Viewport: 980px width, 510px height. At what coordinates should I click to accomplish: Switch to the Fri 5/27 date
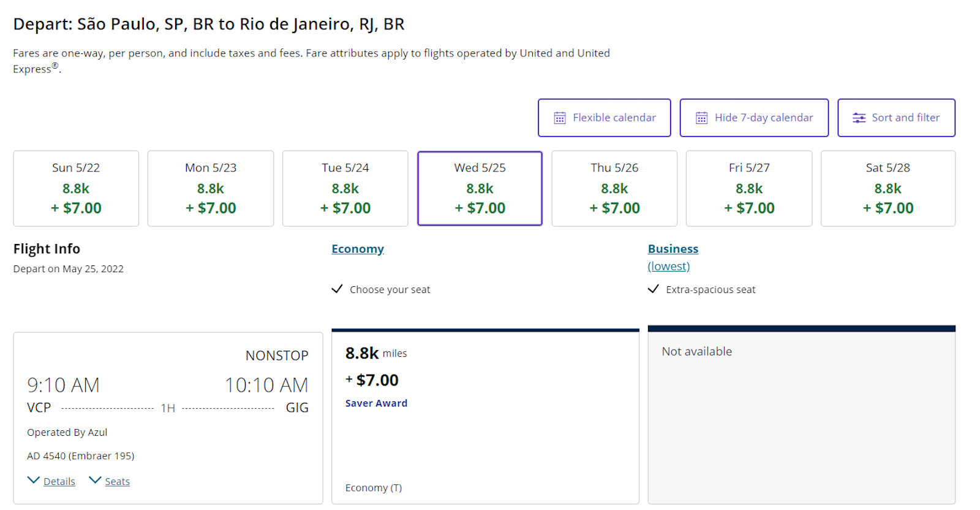pos(749,189)
